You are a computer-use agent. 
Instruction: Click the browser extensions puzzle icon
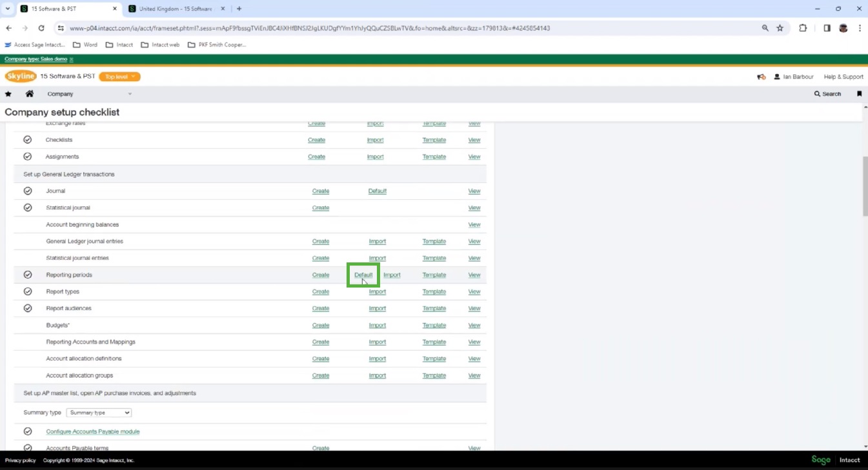[x=802, y=28]
